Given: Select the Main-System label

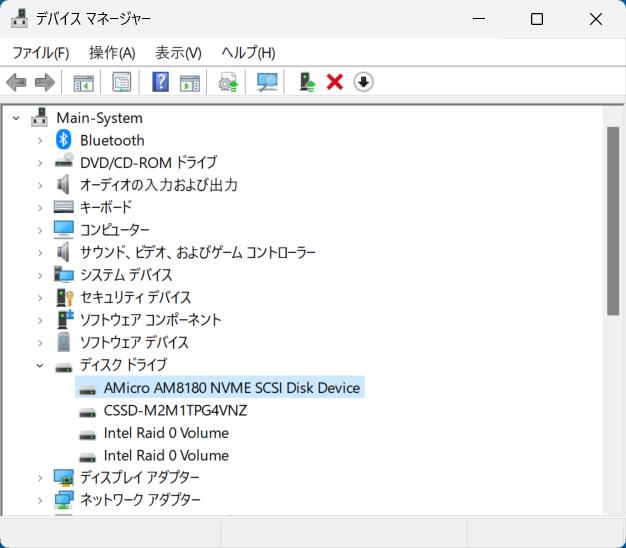Looking at the screenshot, I should click(99, 118).
